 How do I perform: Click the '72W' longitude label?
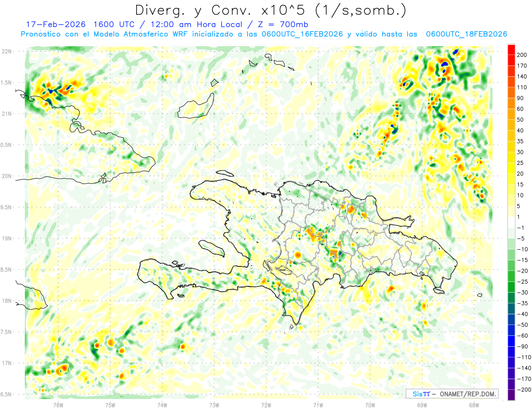[x=266, y=405]
